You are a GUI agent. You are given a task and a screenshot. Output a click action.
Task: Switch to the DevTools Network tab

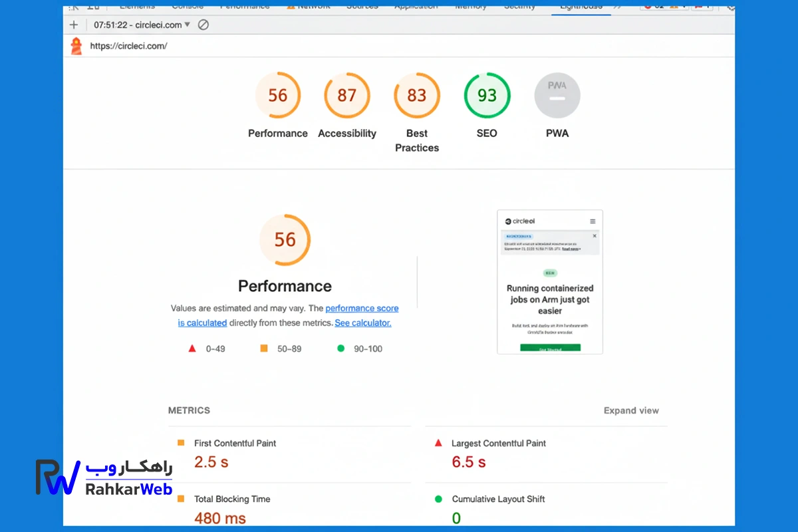pyautogui.click(x=308, y=6)
